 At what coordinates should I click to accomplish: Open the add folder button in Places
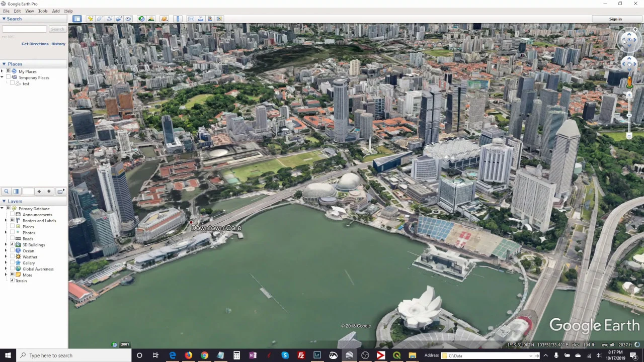(60, 192)
